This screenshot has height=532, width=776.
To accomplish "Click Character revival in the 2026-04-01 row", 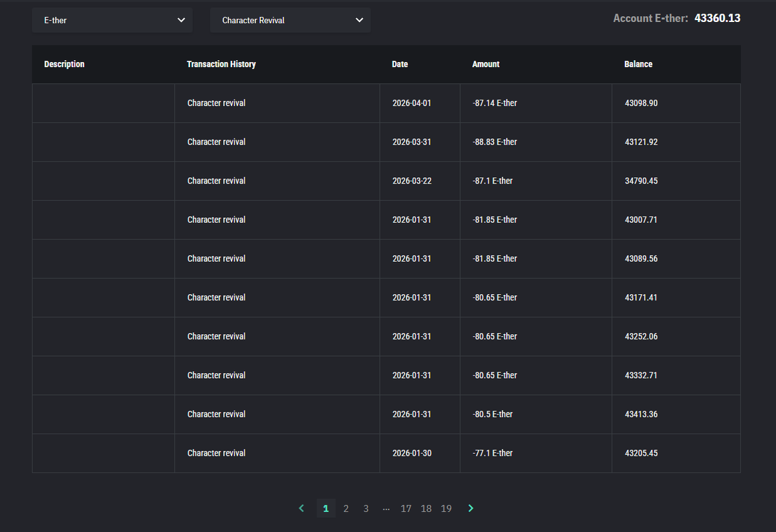I will point(217,103).
